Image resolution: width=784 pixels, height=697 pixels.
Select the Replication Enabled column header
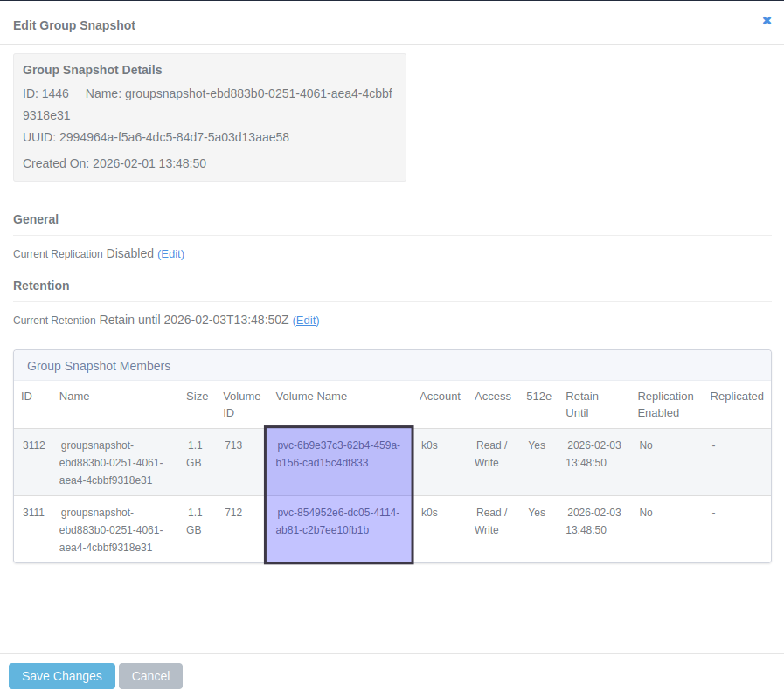pyautogui.click(x=665, y=404)
